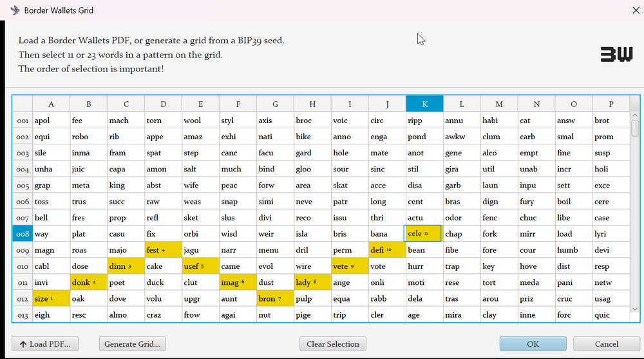Select the word cell 'quic'

coord(611,315)
